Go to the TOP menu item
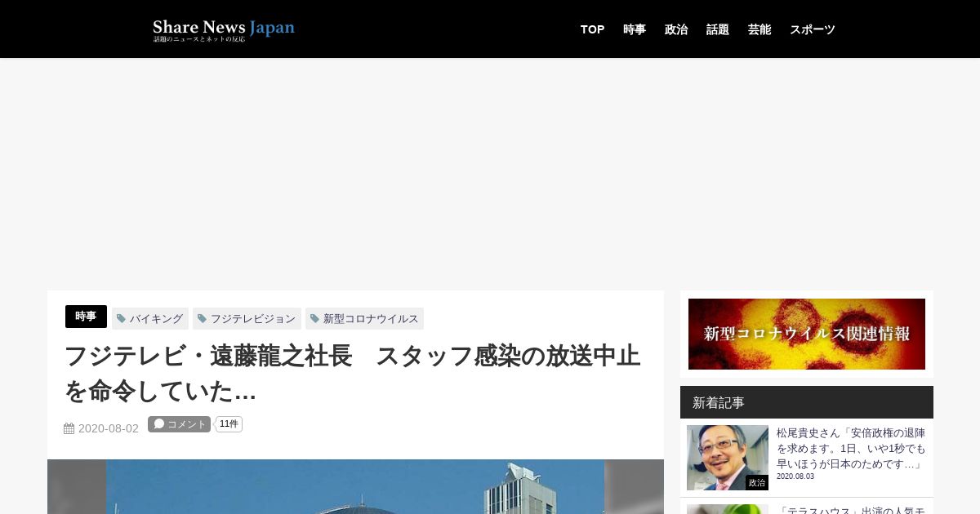Viewport: 980px width, 514px height. (x=592, y=29)
